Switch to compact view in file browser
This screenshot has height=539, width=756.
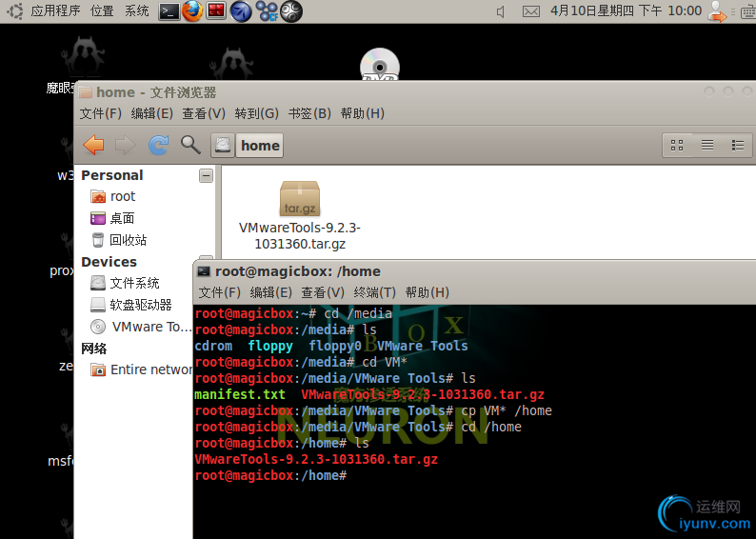tap(737, 145)
